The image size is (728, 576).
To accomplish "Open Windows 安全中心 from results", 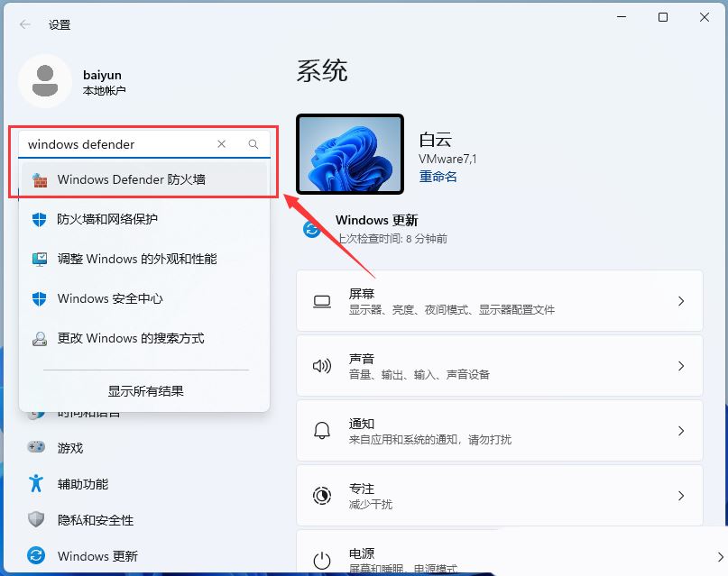I will click(111, 298).
